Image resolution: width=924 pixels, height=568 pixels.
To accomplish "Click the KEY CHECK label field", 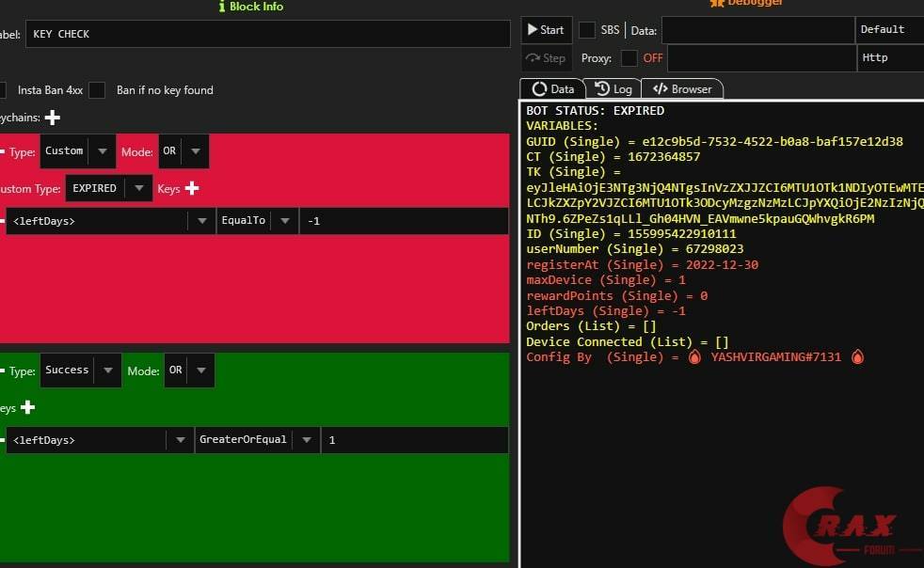I will 268,34.
